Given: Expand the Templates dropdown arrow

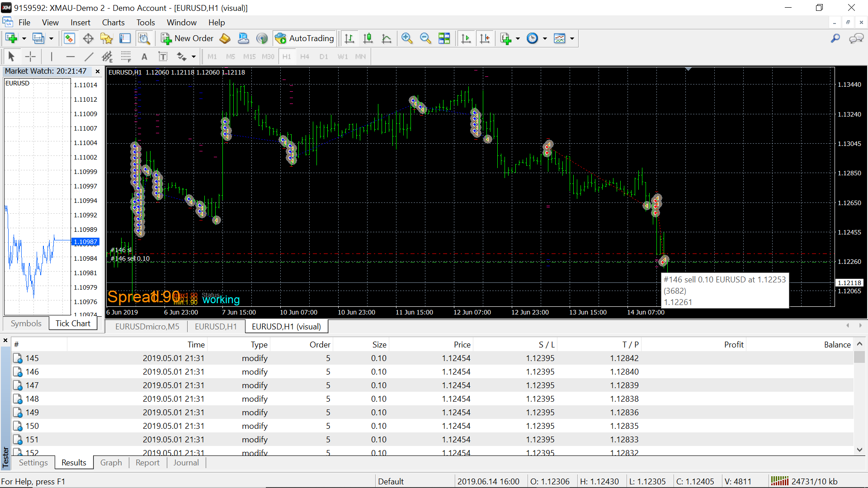Looking at the screenshot, I should (572, 38).
